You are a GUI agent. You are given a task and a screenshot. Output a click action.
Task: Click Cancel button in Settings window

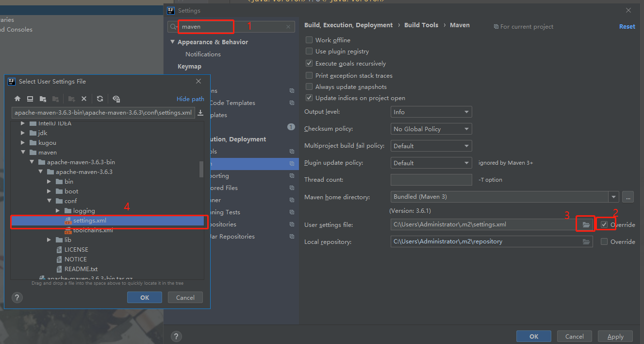point(575,336)
